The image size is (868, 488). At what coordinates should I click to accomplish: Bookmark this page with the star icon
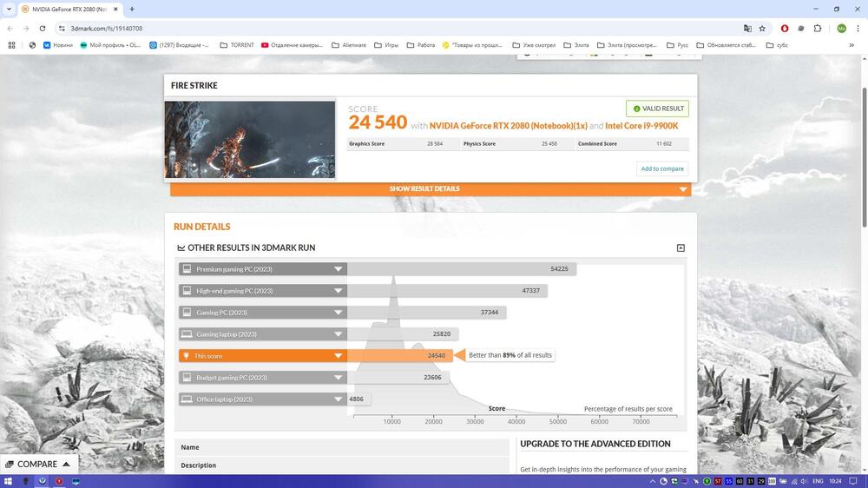pos(762,28)
